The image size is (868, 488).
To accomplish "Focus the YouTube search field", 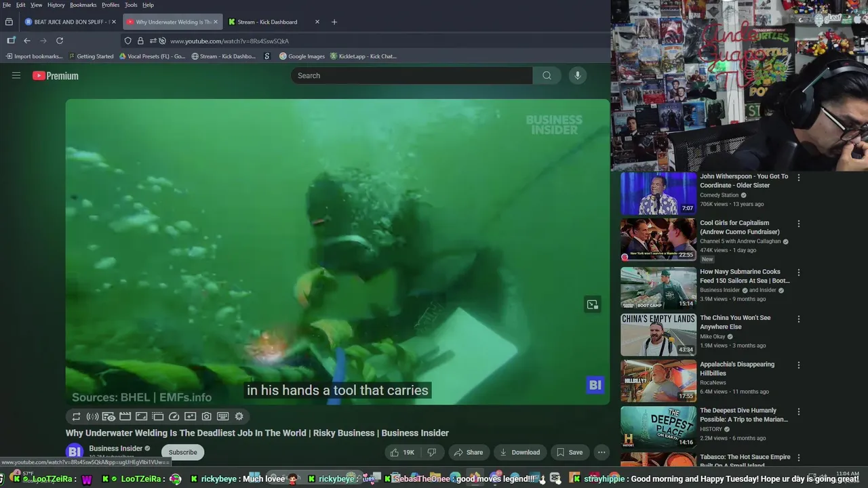I will click(412, 75).
